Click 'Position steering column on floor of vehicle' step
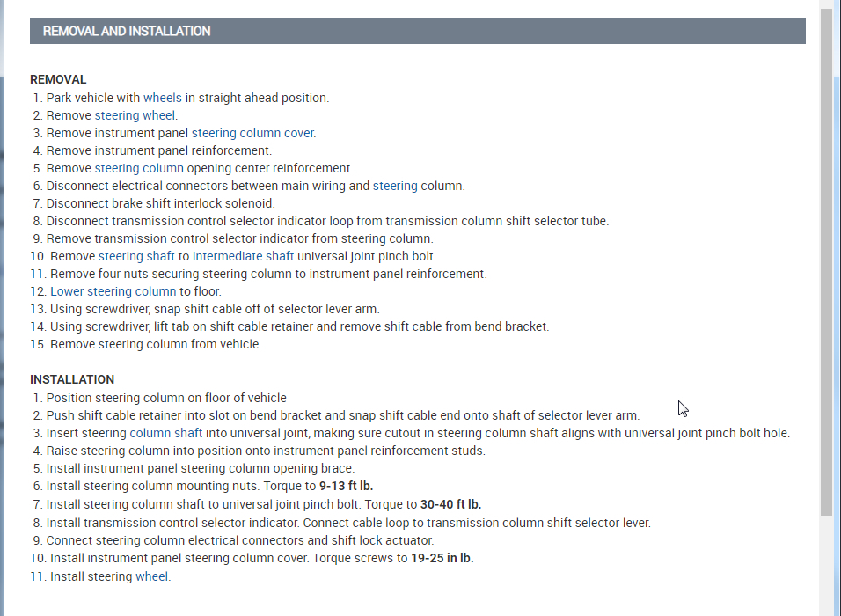The image size is (841, 616). coord(166,398)
